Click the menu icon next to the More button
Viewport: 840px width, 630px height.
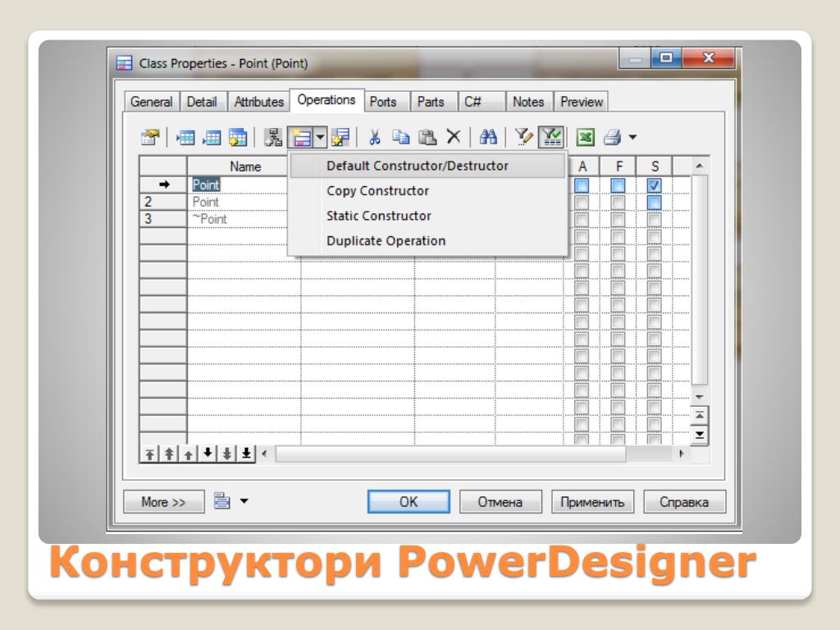point(221,501)
